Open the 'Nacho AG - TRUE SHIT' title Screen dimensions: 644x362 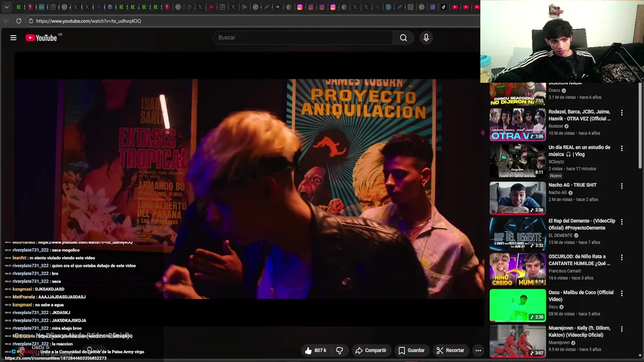[573, 185]
